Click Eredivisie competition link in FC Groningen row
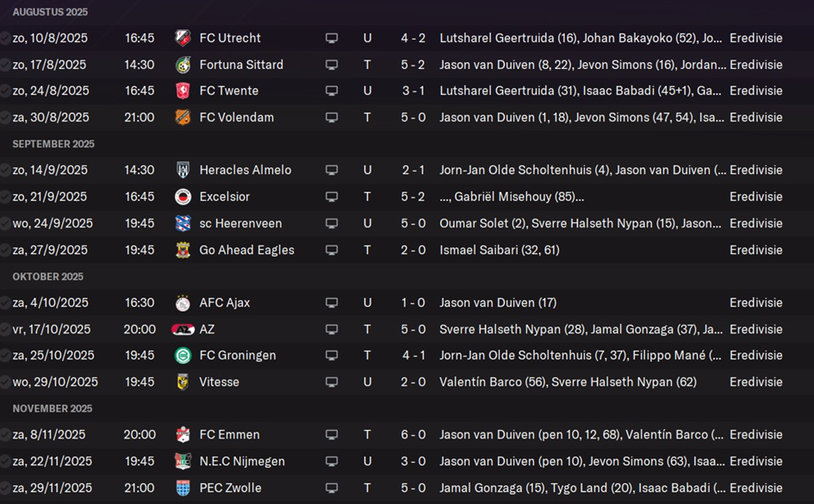814x504 pixels. coord(756,355)
